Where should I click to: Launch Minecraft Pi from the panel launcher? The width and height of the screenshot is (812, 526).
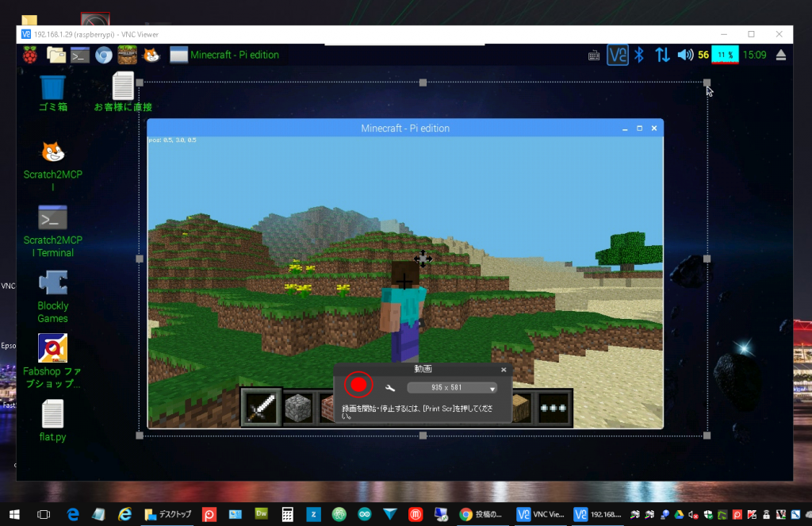pyautogui.click(x=128, y=55)
